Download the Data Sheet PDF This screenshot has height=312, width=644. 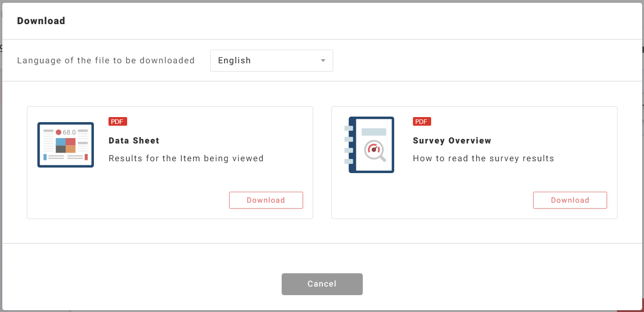pyautogui.click(x=266, y=200)
